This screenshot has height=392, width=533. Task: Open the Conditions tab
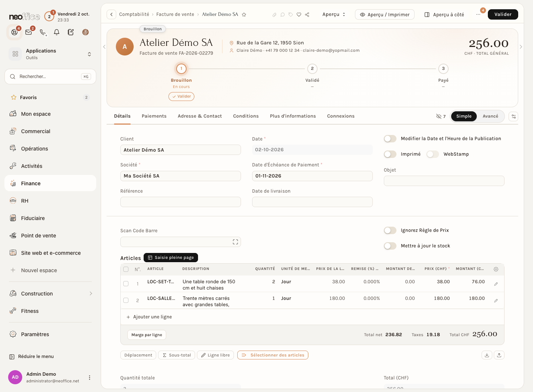tap(246, 116)
